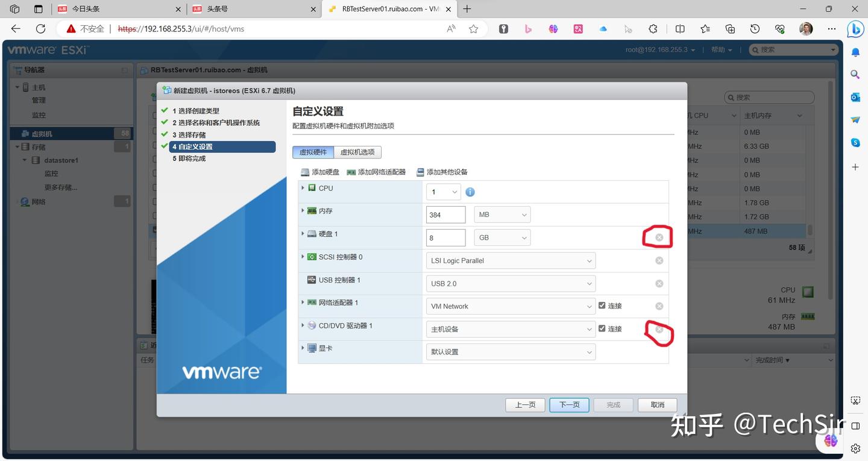This screenshot has width=868, height=461.
Task: Go to wizard step 1 选择创建类型
Action: coord(196,111)
